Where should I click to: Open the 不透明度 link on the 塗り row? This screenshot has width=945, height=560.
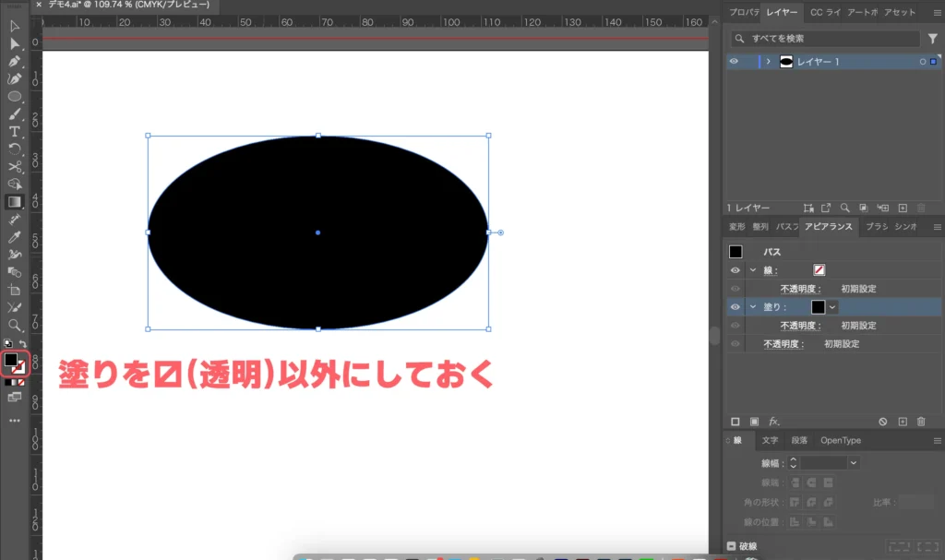(x=798, y=325)
